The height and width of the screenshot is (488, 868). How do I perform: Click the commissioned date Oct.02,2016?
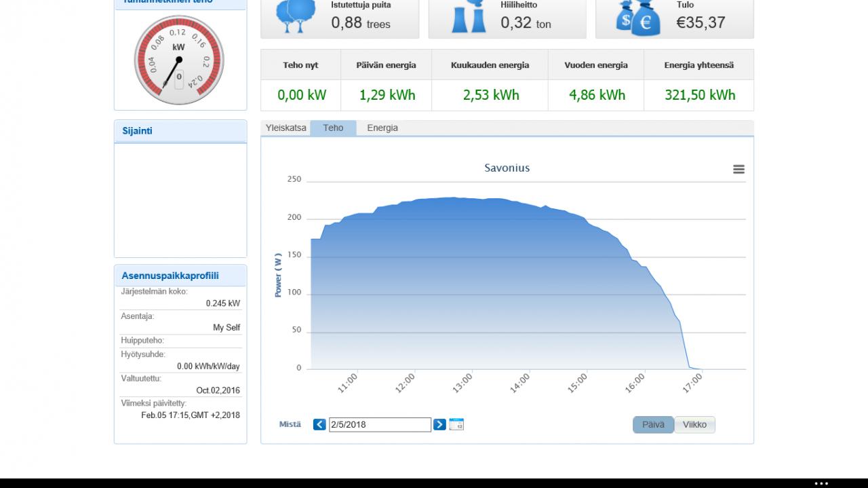pos(218,390)
